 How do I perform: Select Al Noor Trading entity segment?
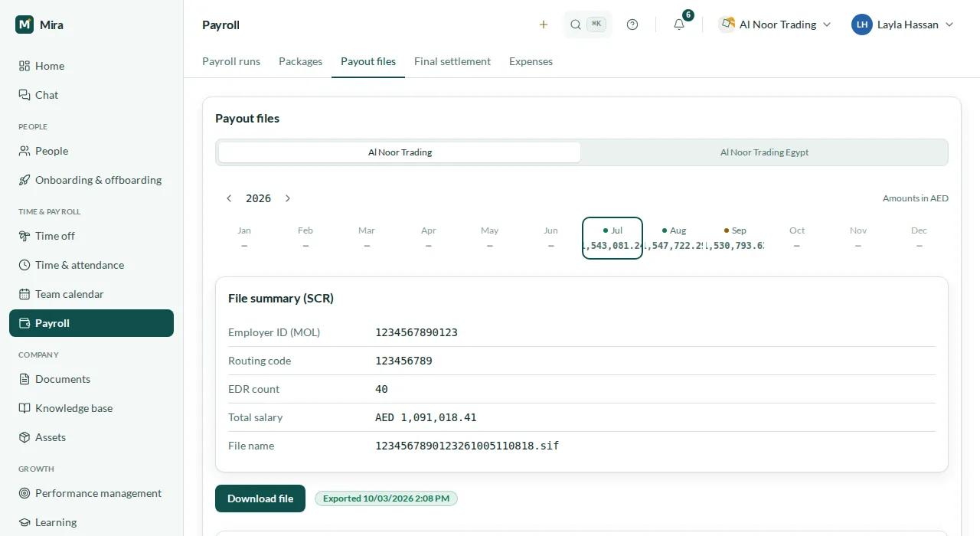[400, 152]
